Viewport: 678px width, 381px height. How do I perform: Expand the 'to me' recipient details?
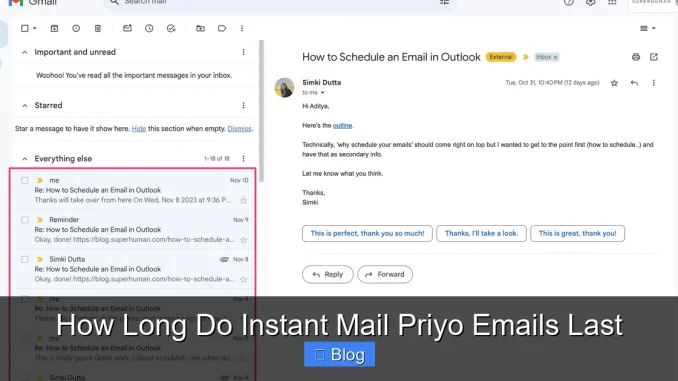click(x=322, y=93)
